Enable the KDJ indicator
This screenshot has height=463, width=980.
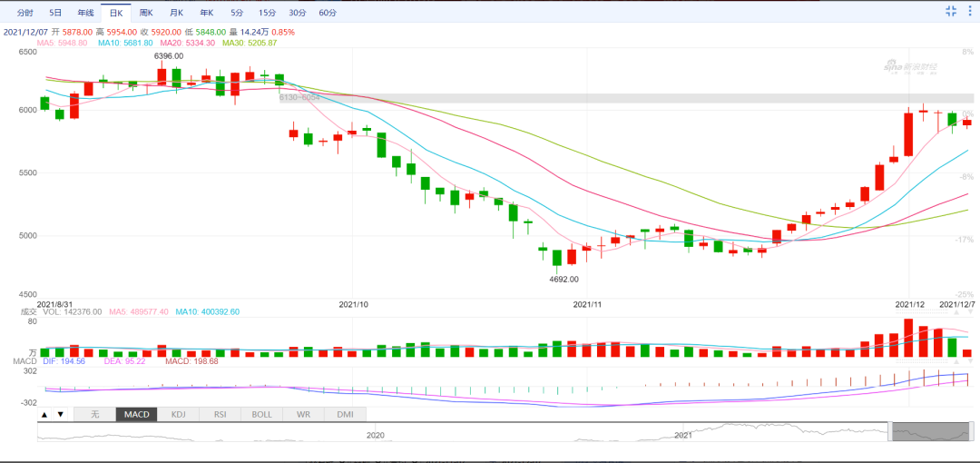tap(178, 414)
